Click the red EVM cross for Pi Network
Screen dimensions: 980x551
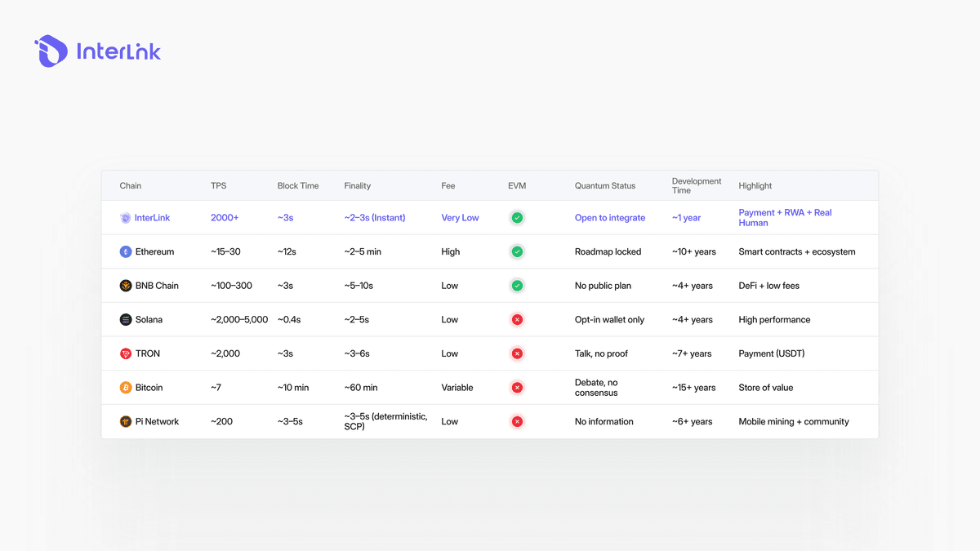coord(517,422)
